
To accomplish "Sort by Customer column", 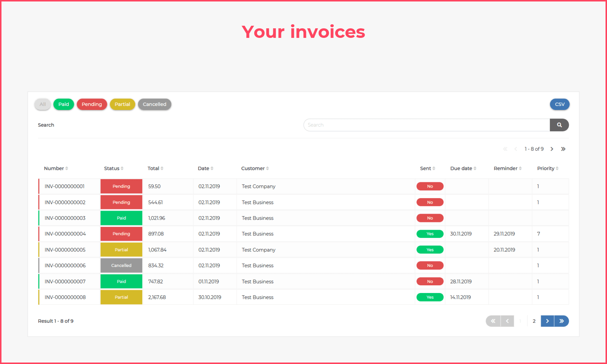I will (x=255, y=168).
